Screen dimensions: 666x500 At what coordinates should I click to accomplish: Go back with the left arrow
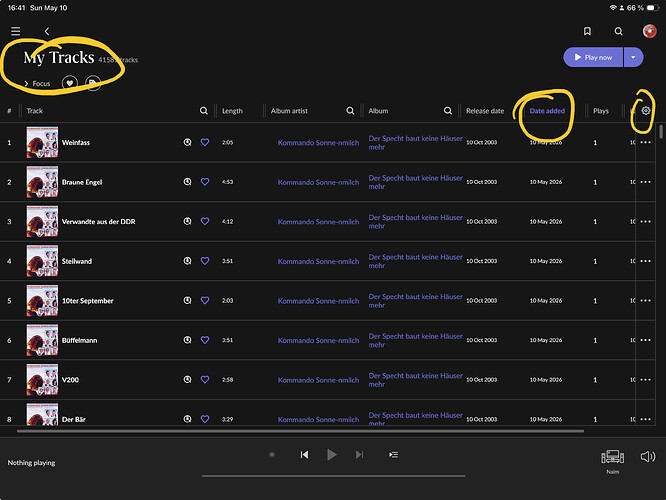point(47,31)
